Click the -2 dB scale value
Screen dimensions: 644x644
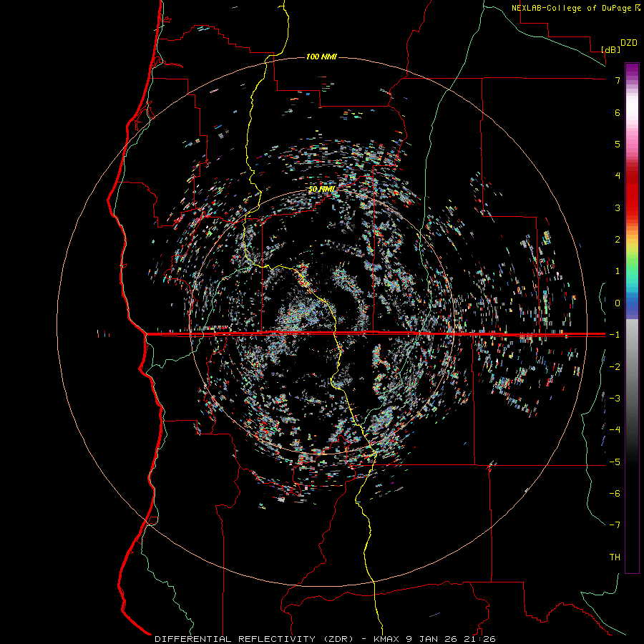click(615, 367)
